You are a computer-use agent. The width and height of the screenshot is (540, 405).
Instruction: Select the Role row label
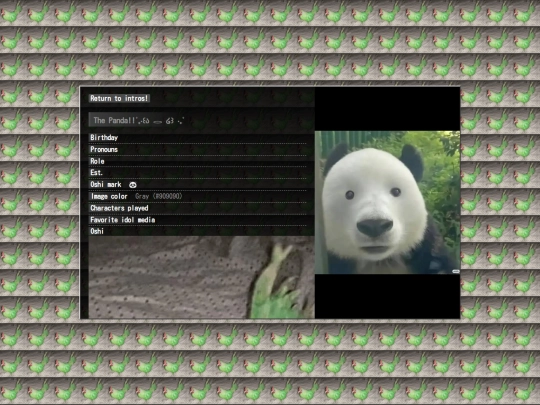(x=97, y=161)
